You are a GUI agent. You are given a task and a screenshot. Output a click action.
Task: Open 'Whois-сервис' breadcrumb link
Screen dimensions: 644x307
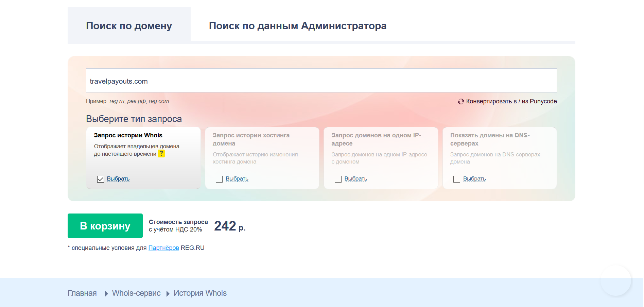point(136,293)
